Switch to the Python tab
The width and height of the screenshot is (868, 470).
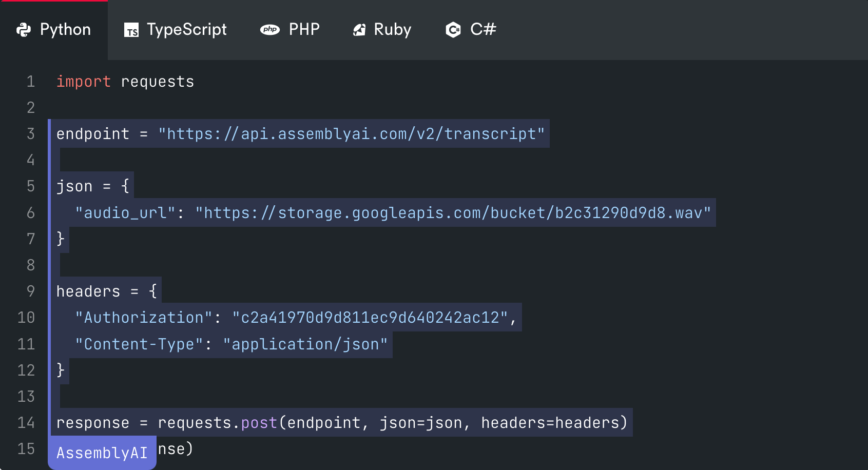[x=54, y=30]
